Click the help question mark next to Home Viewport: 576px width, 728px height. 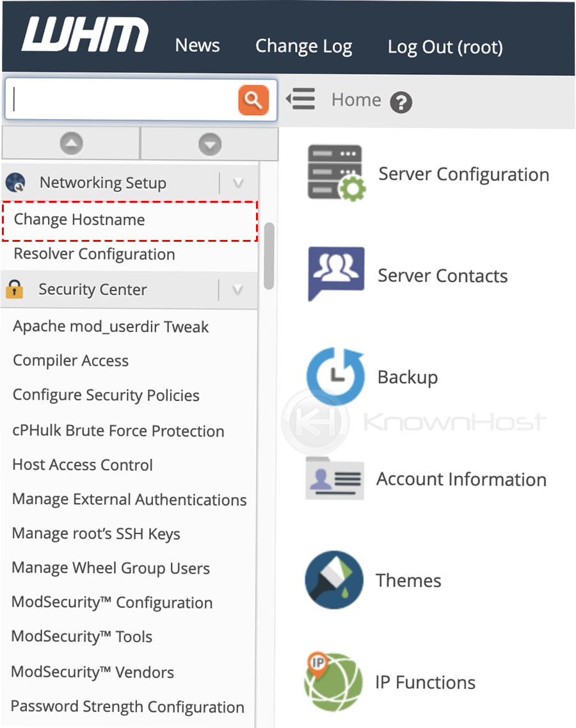pos(401,102)
